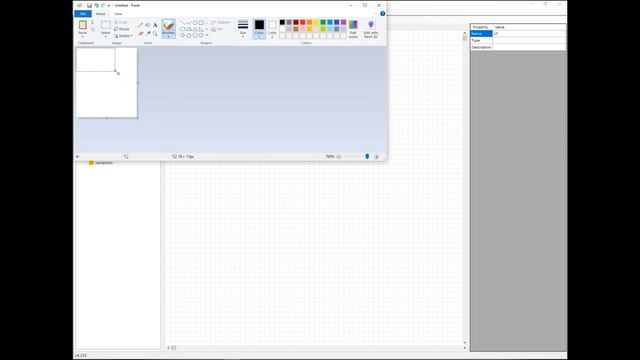The width and height of the screenshot is (640, 360).
Task: Click Undo arrow in Paint title bar
Action: point(96,5)
